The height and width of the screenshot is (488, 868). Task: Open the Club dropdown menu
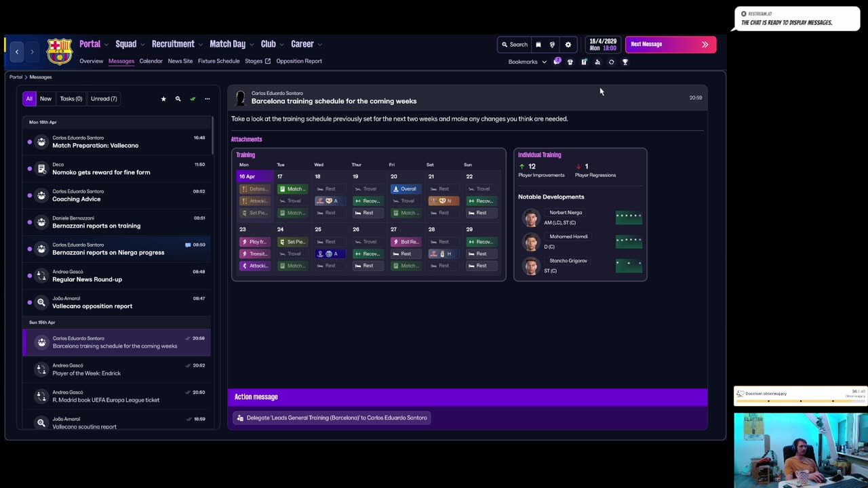pyautogui.click(x=273, y=44)
